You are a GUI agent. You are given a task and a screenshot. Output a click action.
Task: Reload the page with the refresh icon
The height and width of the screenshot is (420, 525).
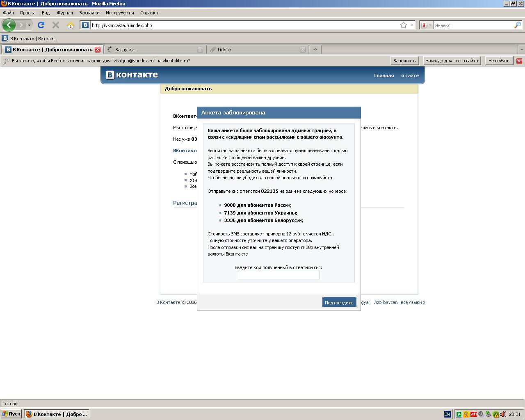(x=41, y=25)
